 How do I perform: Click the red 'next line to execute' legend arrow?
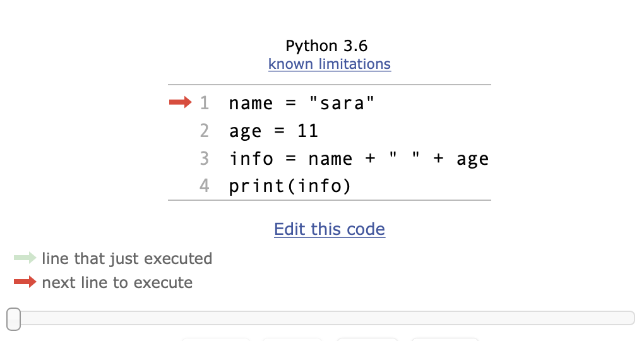(25, 282)
